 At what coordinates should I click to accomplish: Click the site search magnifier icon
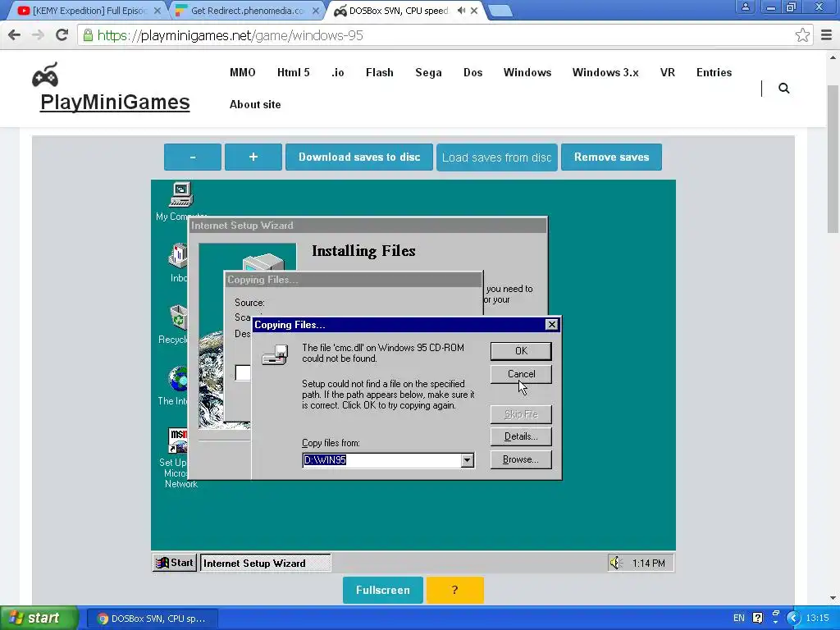point(783,89)
